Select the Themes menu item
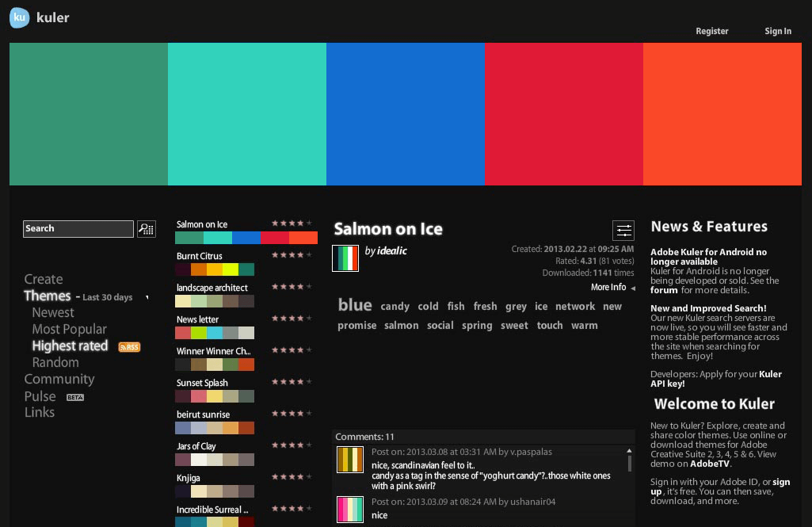 point(47,296)
